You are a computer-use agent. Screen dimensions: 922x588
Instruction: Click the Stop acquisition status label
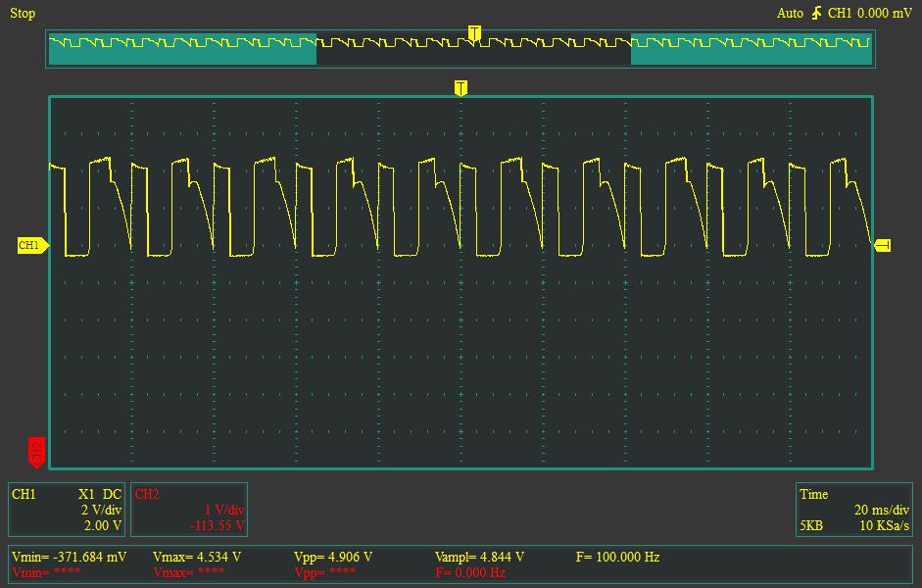pos(23,13)
